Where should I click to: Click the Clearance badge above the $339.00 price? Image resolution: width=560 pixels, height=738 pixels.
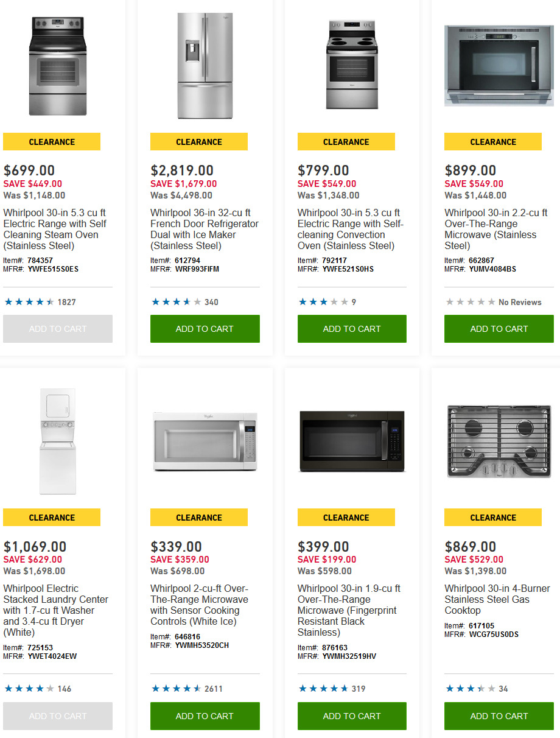(x=199, y=518)
